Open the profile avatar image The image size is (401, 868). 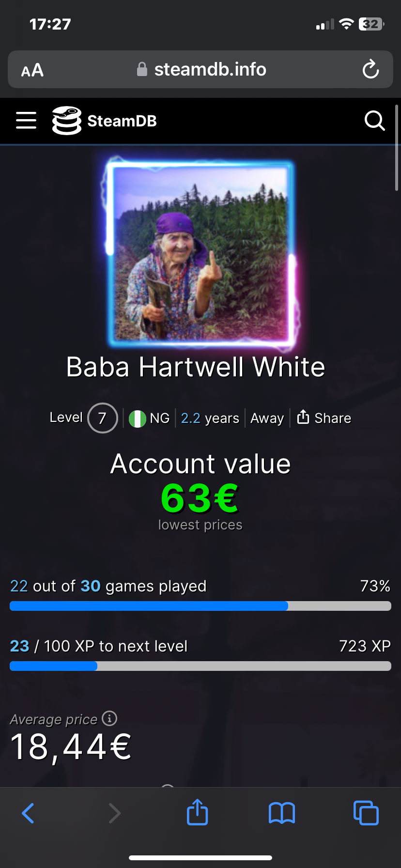coord(200,253)
